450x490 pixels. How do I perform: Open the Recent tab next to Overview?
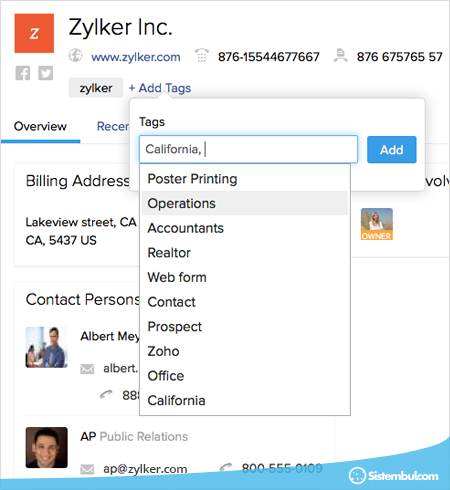pyautogui.click(x=113, y=127)
